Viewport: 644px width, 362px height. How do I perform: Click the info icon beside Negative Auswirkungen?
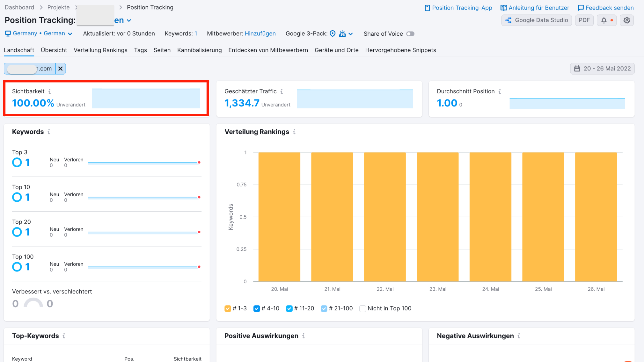[x=519, y=336]
